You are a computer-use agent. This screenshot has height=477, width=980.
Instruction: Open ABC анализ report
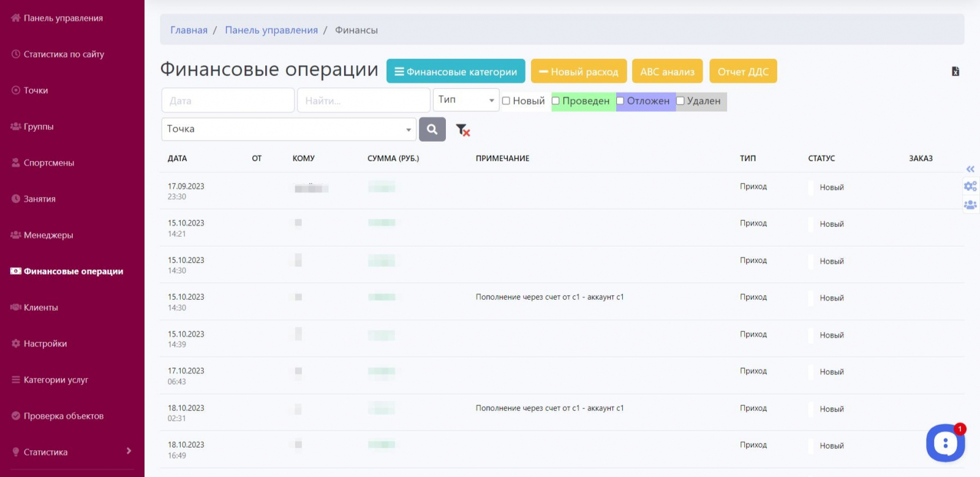pyautogui.click(x=668, y=71)
